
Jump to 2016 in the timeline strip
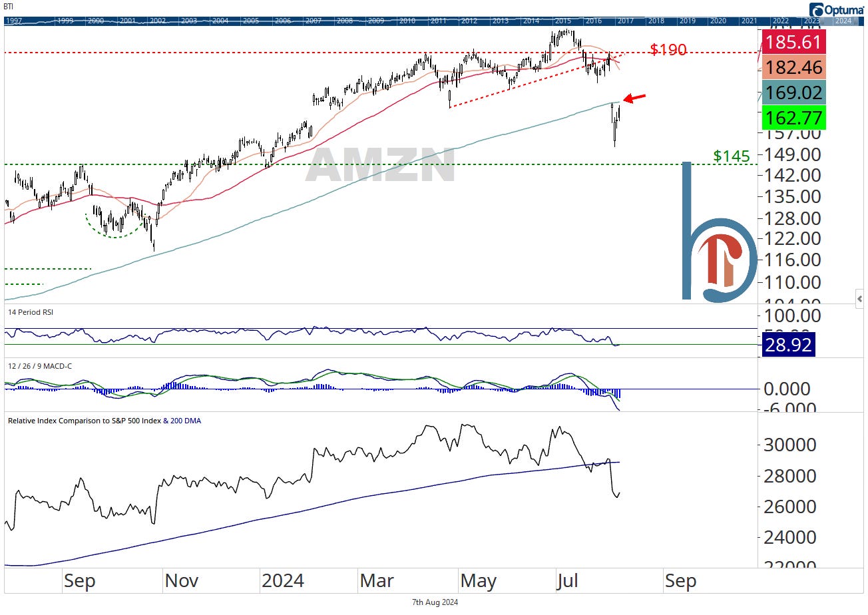pyautogui.click(x=593, y=21)
